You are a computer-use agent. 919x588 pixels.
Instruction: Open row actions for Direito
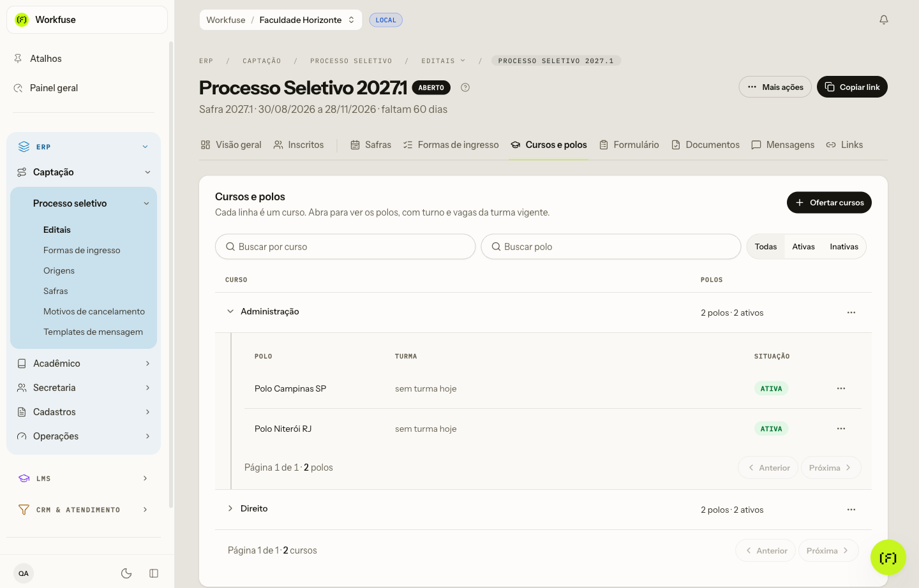tap(851, 510)
